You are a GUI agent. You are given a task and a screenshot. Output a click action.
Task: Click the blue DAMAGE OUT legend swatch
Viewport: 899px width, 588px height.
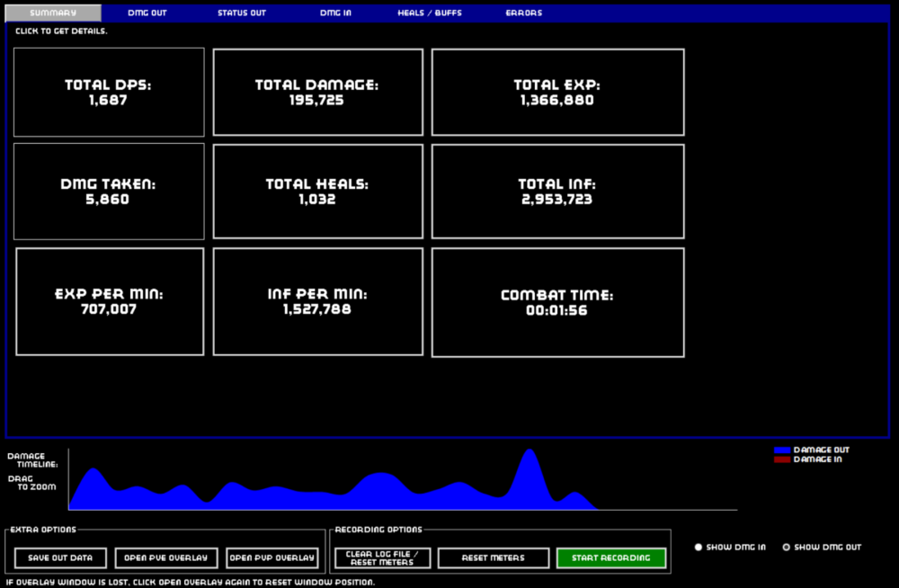coord(782,450)
